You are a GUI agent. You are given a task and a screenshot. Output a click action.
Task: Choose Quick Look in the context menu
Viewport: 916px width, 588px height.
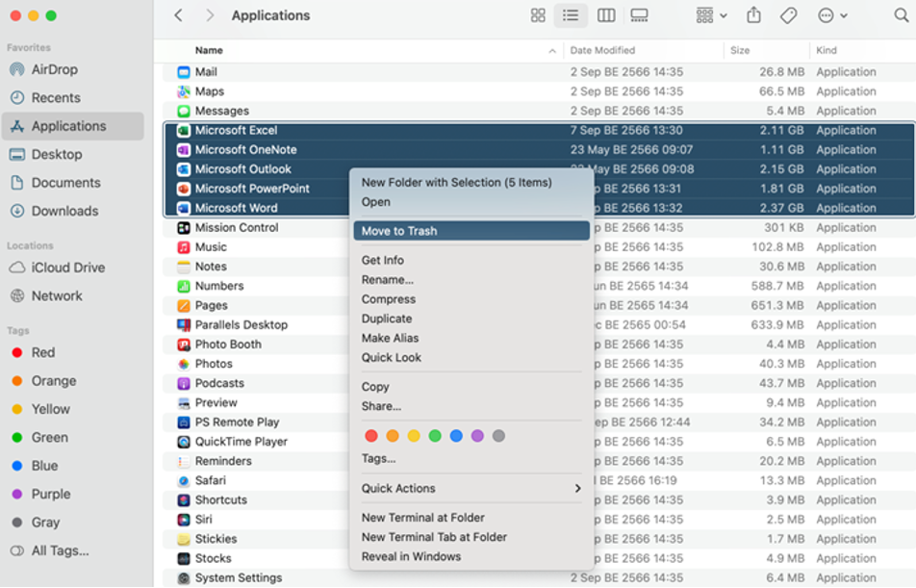tap(471, 357)
